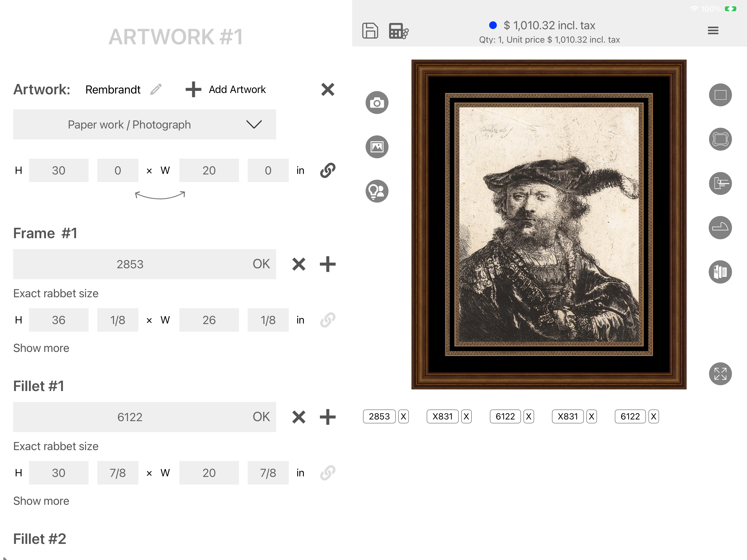Confirm frame code 2853 with OK

pyautogui.click(x=261, y=264)
